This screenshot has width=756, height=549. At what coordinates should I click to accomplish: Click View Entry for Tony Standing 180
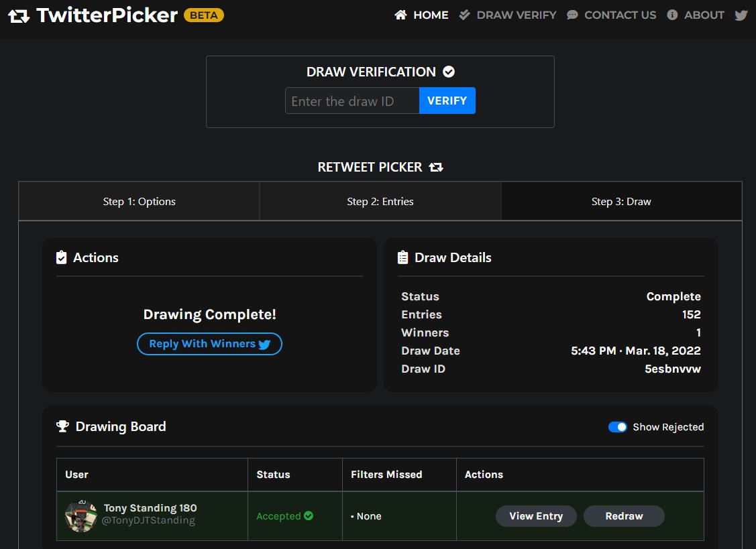click(536, 515)
